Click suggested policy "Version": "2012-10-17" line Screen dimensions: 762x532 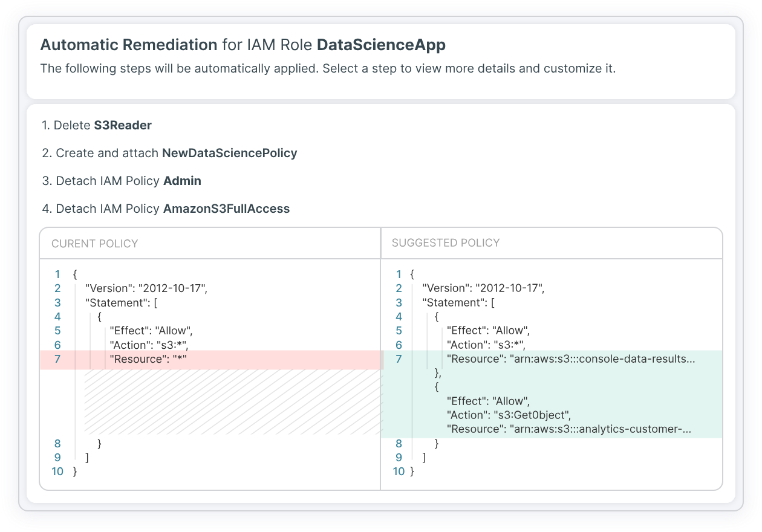[484, 288]
